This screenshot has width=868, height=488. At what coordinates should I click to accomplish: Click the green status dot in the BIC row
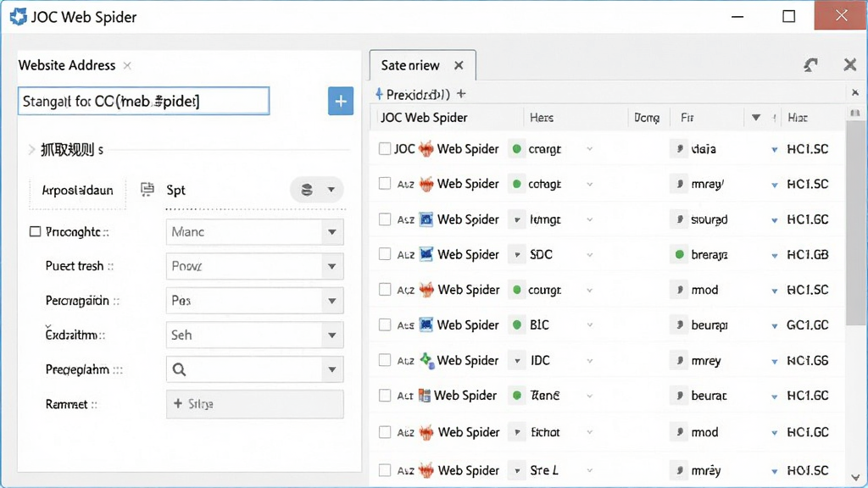click(x=516, y=324)
